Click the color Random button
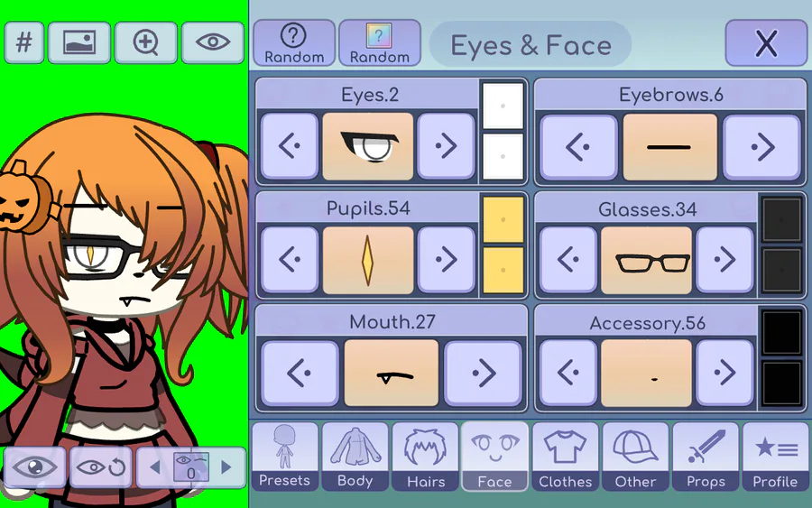The height and width of the screenshot is (508, 812). point(379,43)
